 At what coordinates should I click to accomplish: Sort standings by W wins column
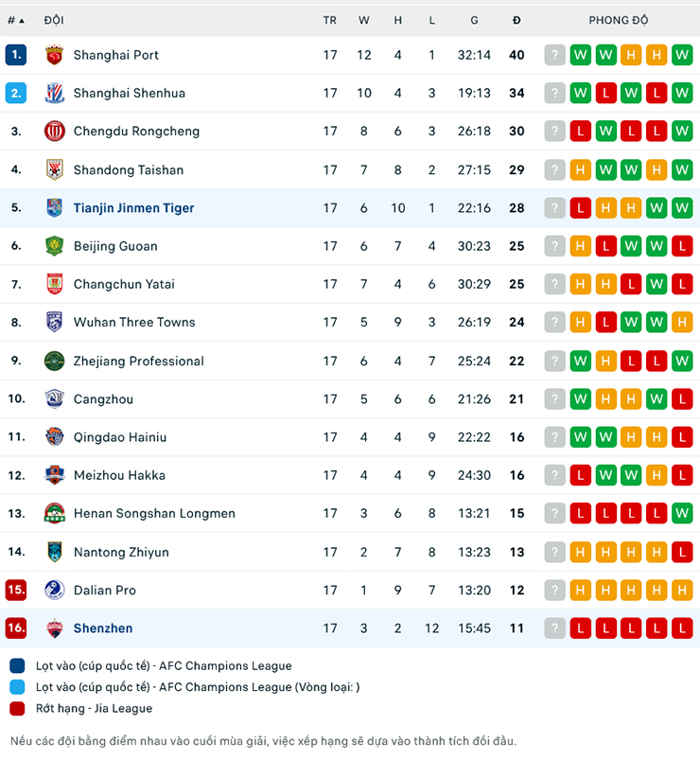click(x=364, y=20)
